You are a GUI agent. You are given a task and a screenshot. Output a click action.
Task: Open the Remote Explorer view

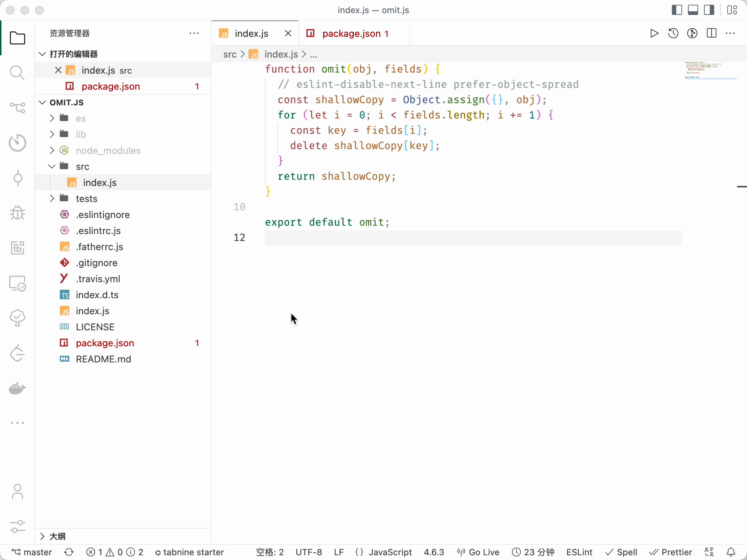(17, 283)
